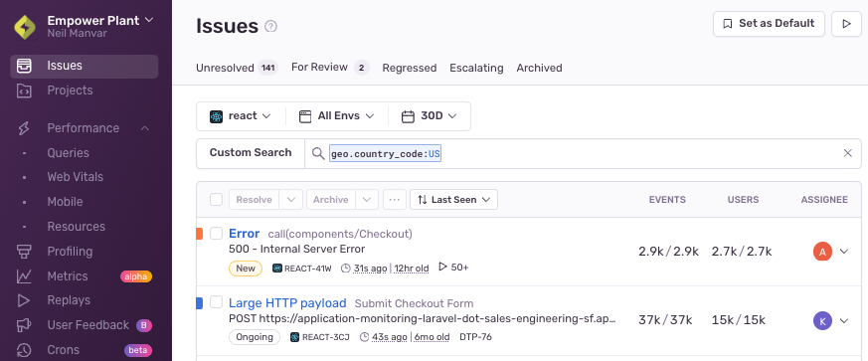The height and width of the screenshot is (361, 868).
Task: Click assignee avatar A on Error issue
Action: coord(822,252)
